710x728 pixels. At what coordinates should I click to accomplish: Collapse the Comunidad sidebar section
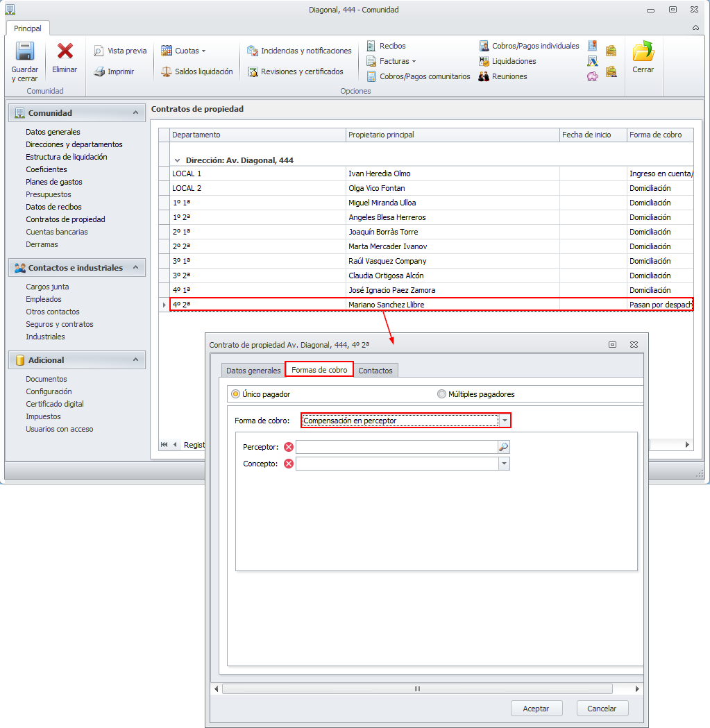[135, 112]
